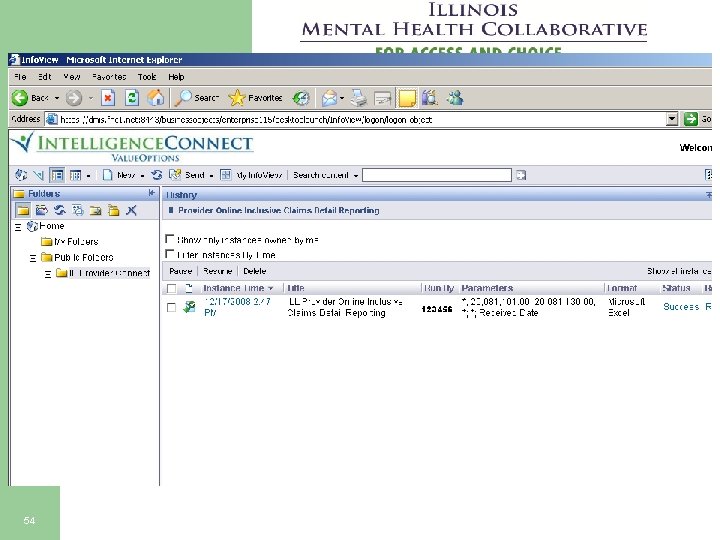The height and width of the screenshot is (540, 720).
Task: Click the refresh arrows icon in the Folders toolbar
Action: coord(60,210)
